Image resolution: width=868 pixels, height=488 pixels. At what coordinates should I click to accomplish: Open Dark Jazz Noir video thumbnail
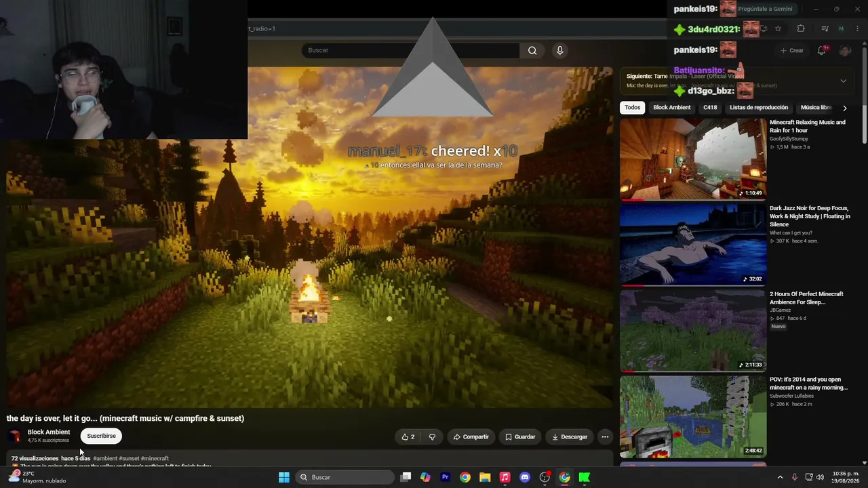click(693, 245)
